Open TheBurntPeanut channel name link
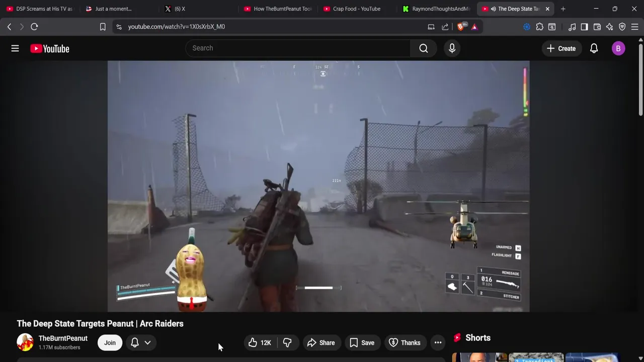 [63, 338]
